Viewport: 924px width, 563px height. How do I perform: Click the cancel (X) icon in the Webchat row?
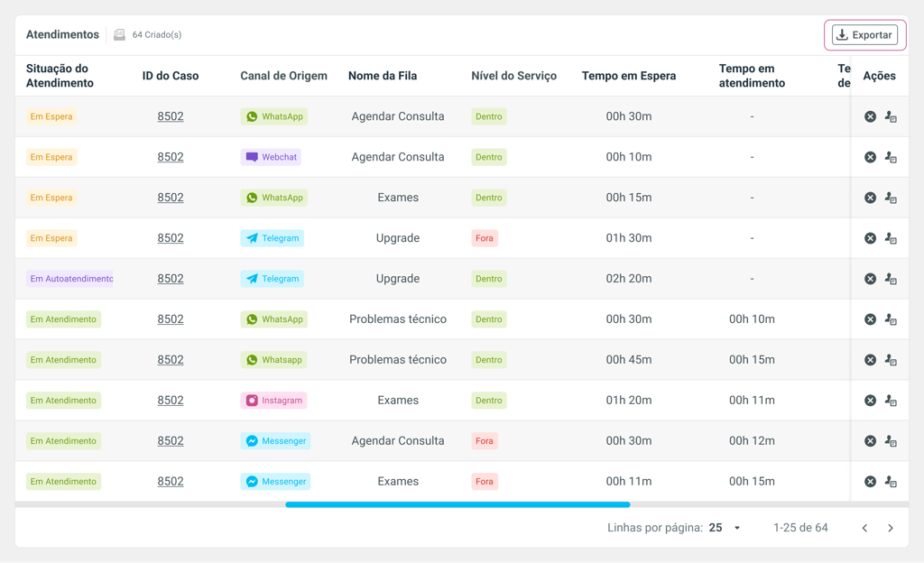coord(870,157)
